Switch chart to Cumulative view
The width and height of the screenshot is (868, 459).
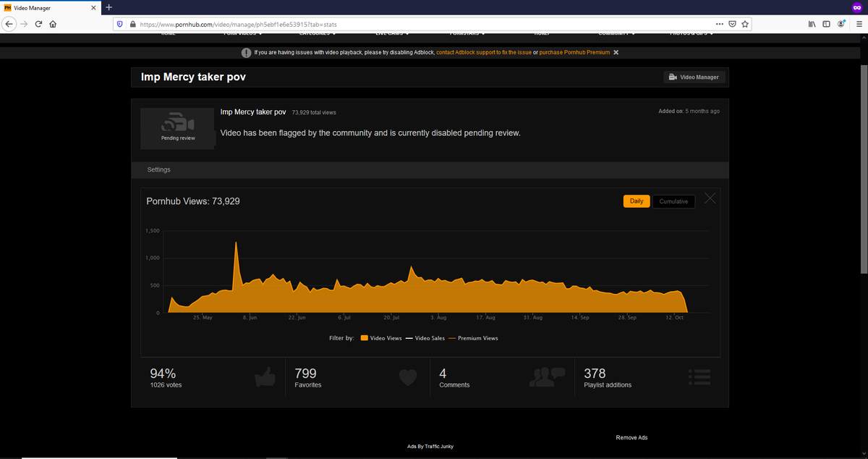673,201
